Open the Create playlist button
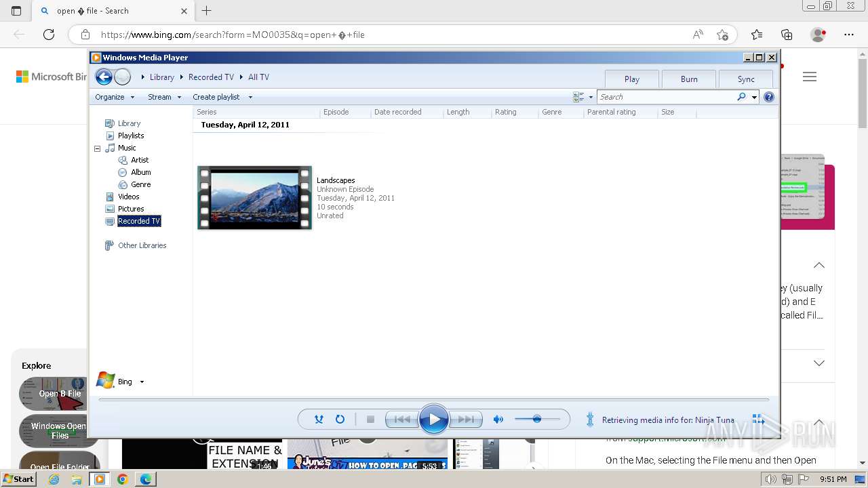The image size is (868, 488). click(216, 97)
